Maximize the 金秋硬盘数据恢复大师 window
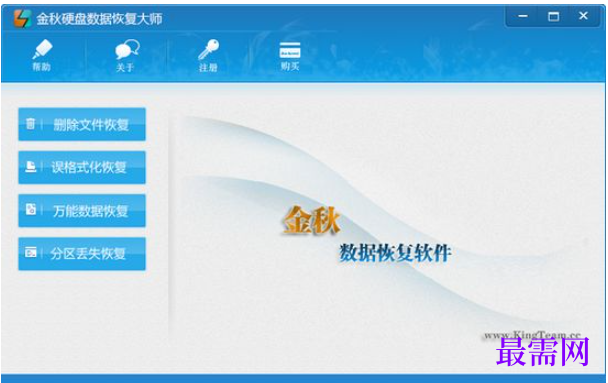 click(x=553, y=16)
